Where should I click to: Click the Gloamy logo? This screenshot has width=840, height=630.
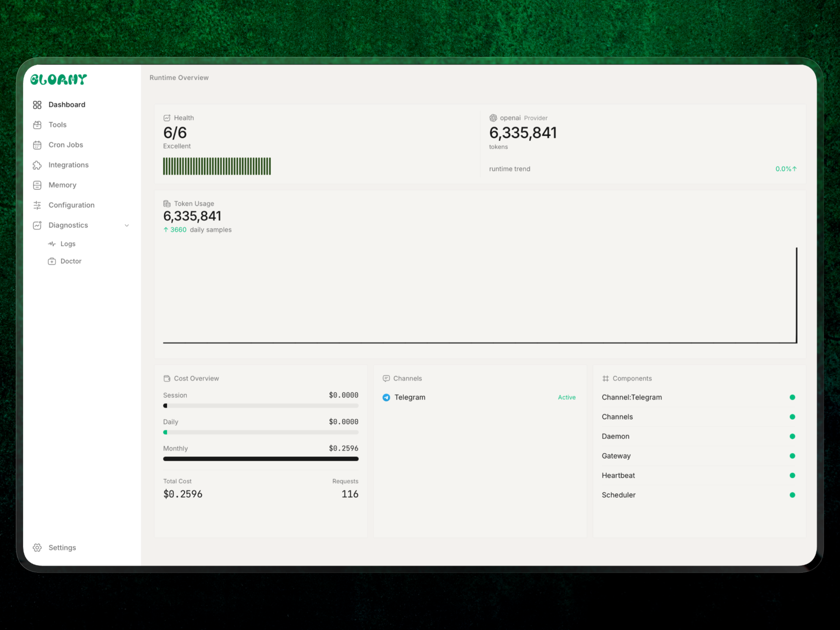tap(59, 80)
